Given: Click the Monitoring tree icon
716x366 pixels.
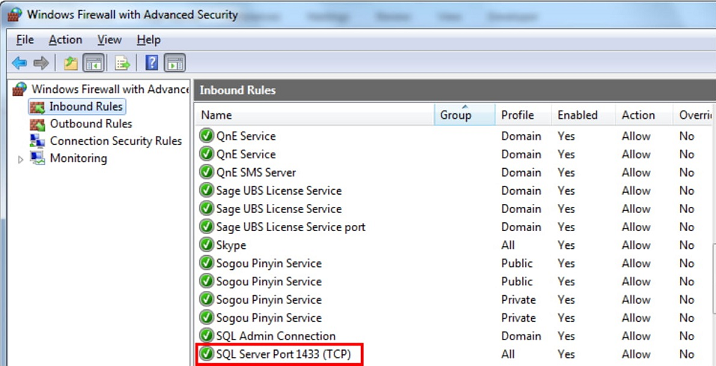Looking at the screenshot, I should point(37,158).
